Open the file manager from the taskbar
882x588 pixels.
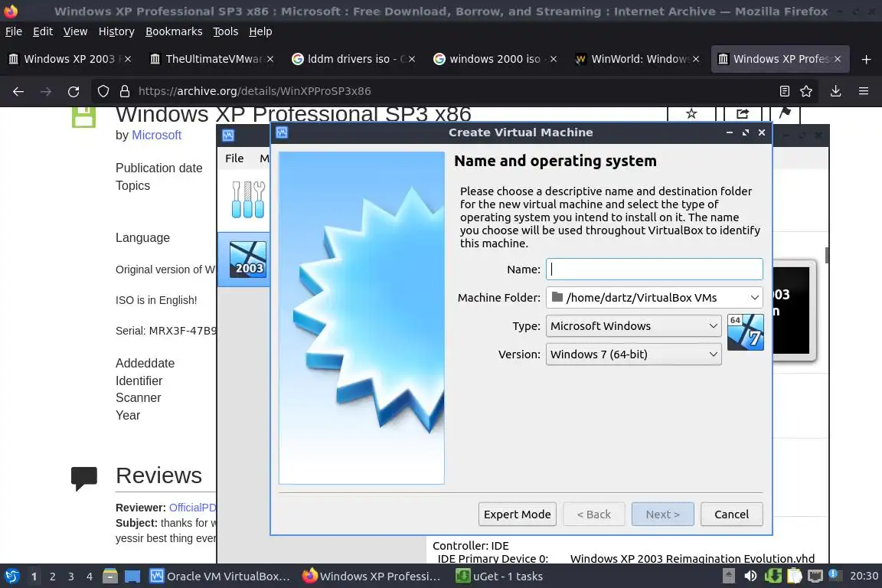coord(110,577)
